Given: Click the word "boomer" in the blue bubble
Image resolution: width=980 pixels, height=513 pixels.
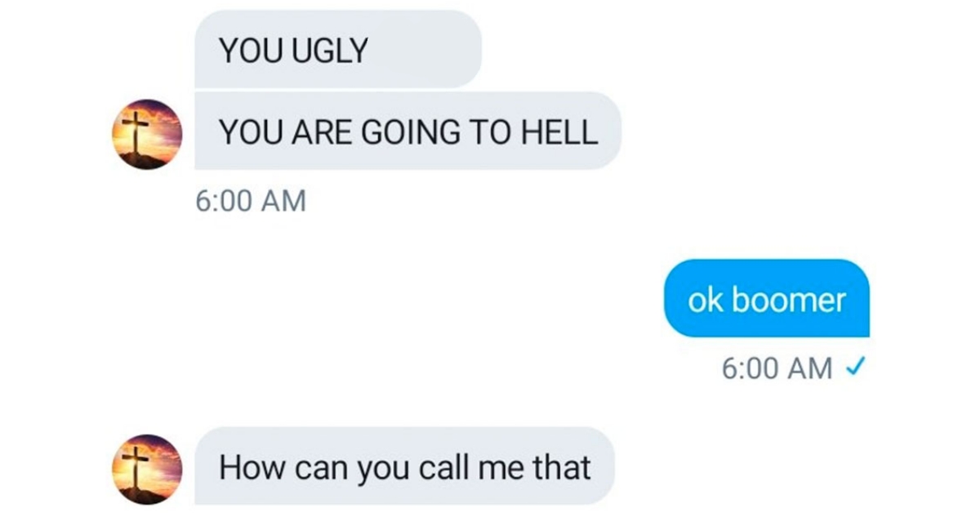Looking at the screenshot, I should (x=788, y=301).
